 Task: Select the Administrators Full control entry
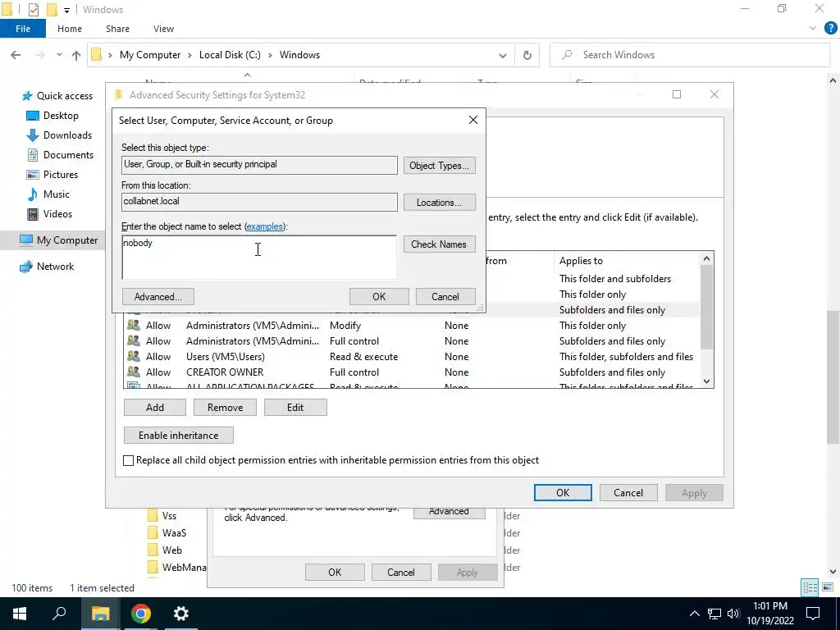tap(412, 341)
